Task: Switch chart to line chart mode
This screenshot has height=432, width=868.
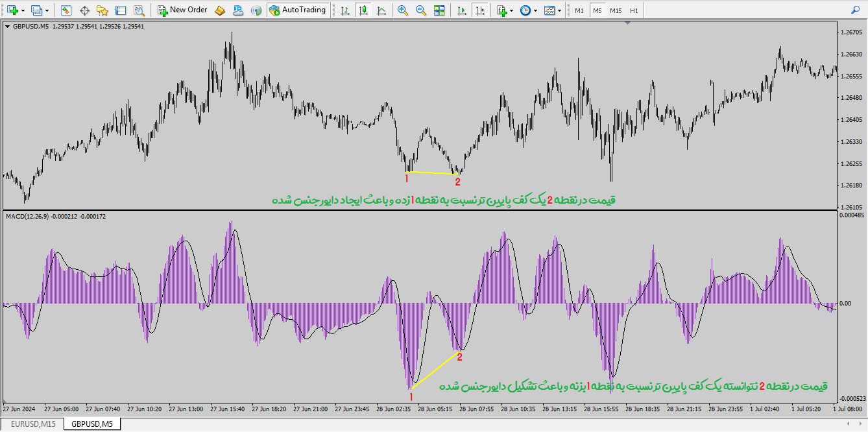Action: (x=381, y=10)
